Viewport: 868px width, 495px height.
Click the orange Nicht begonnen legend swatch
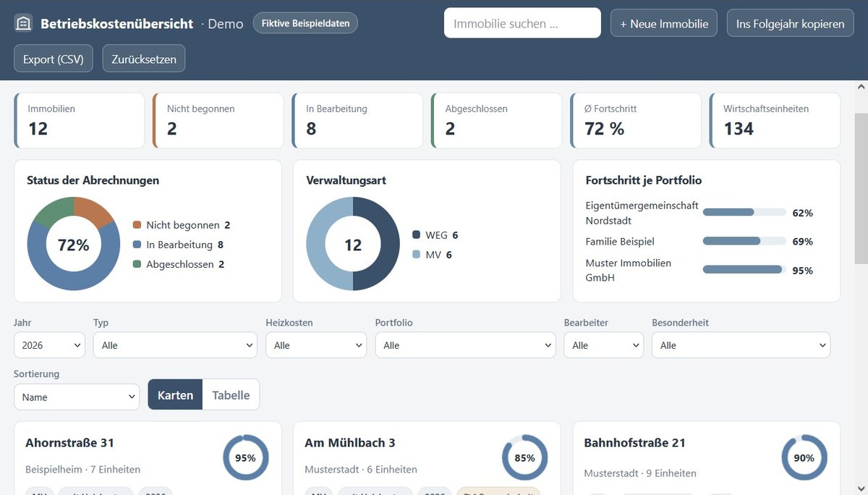pos(137,225)
